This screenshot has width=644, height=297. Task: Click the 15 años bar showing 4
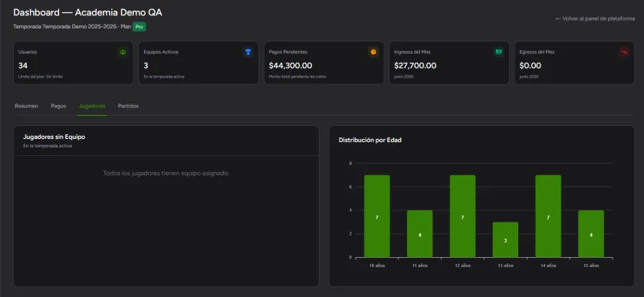[591, 233]
